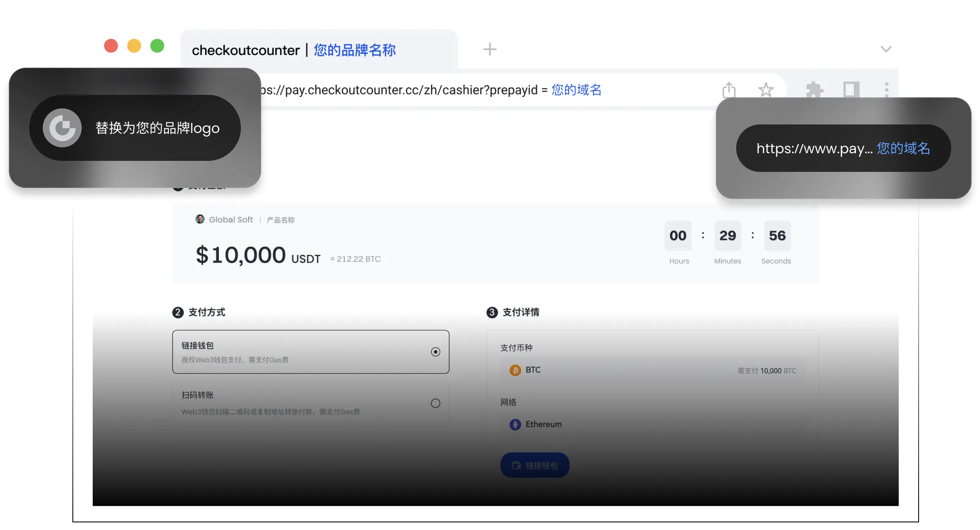The height and width of the screenshot is (530, 980).
Task: Click the 您的域名 link in the address bar
Action: click(x=576, y=90)
